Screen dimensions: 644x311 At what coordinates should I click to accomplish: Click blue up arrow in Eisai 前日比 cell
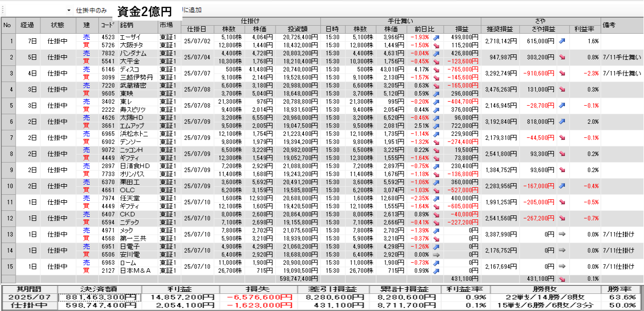pos(436,37)
